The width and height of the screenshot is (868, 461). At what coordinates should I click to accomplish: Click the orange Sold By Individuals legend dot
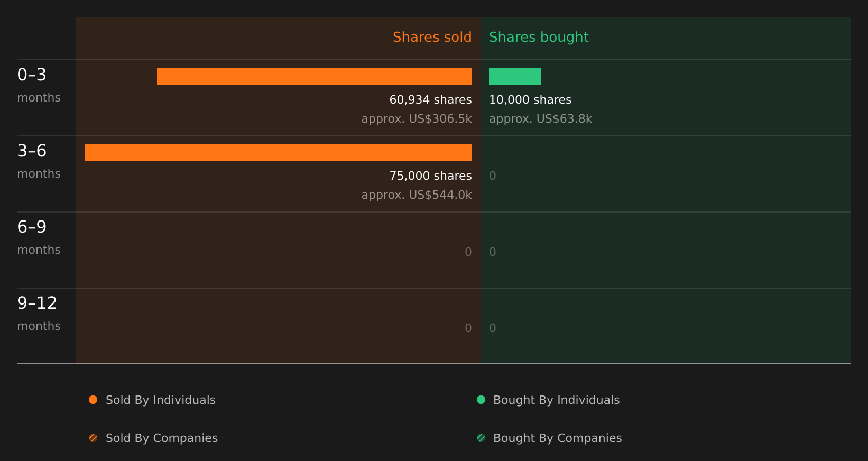[x=93, y=400]
